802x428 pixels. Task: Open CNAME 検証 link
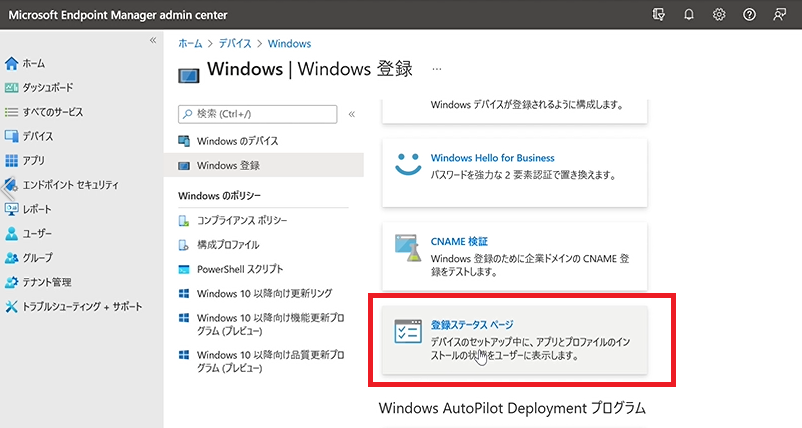[x=459, y=241]
